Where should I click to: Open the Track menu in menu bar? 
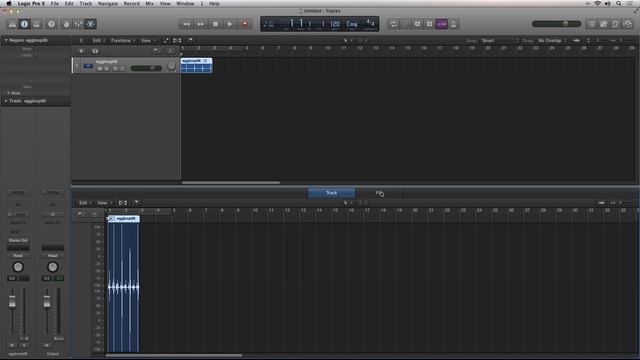(86, 4)
